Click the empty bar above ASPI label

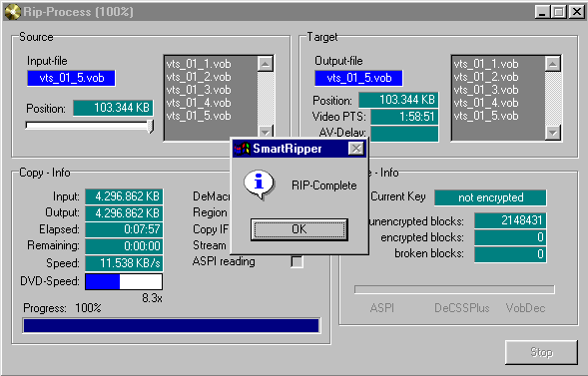pyautogui.click(x=454, y=289)
